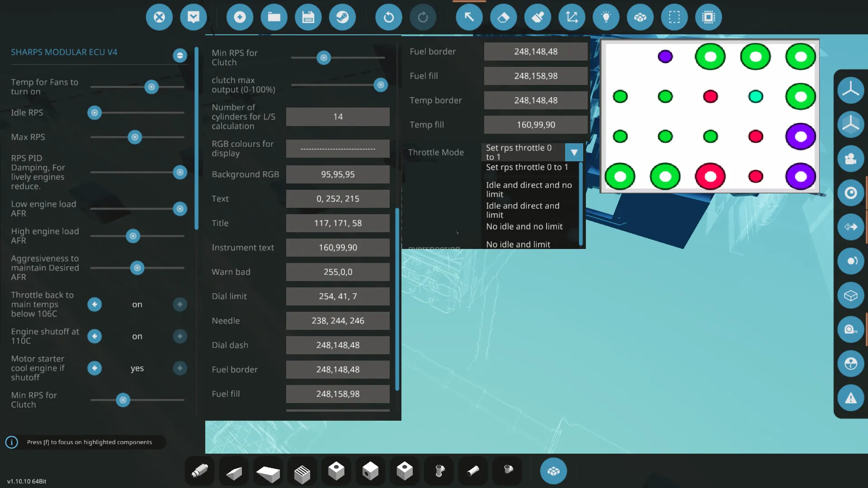Open the load vehicle folder icon

(274, 17)
